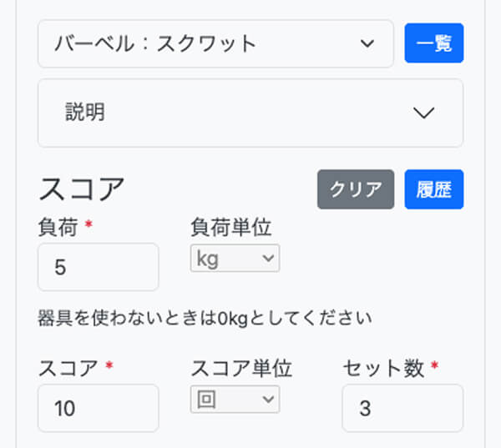Click the 説明 panel chevron icon
The image size is (501, 448).
coord(424,113)
